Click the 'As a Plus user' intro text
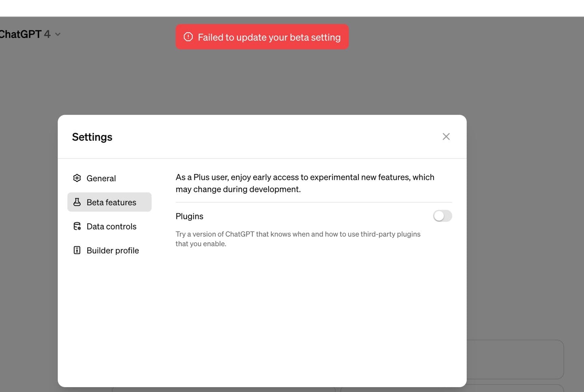Viewport: 584px width, 392px height. [305, 183]
